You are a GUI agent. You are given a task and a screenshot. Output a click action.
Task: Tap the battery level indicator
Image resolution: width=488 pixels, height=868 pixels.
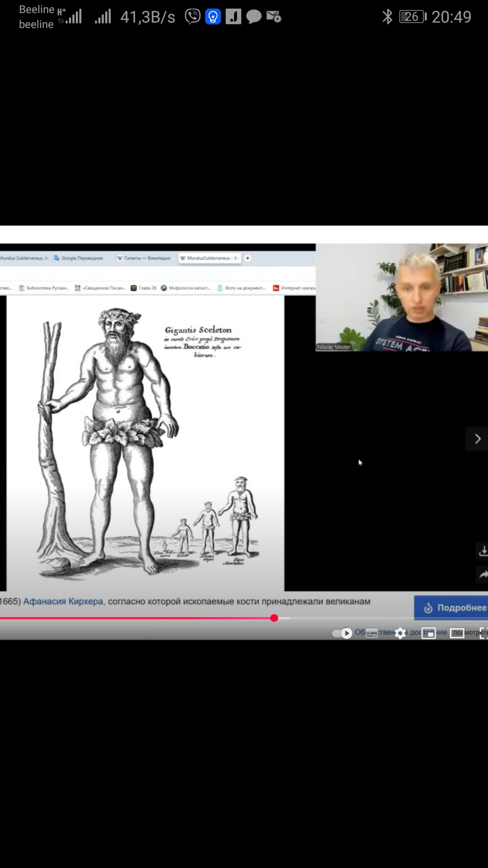click(x=413, y=17)
